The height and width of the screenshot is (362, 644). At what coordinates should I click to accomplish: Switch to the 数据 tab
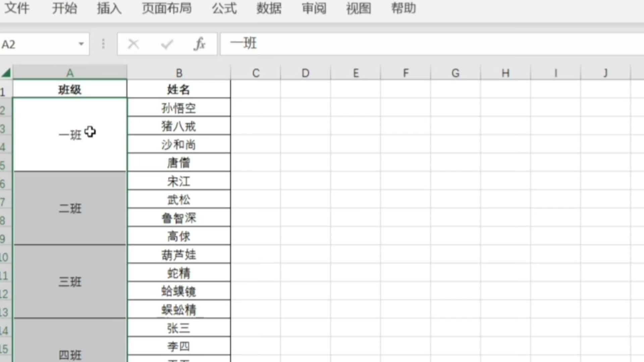[269, 8]
